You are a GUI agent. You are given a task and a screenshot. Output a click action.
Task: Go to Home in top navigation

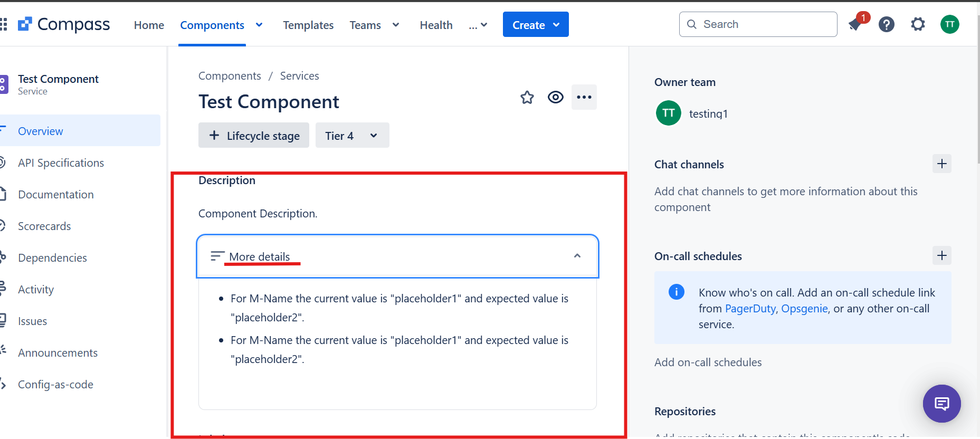(149, 25)
